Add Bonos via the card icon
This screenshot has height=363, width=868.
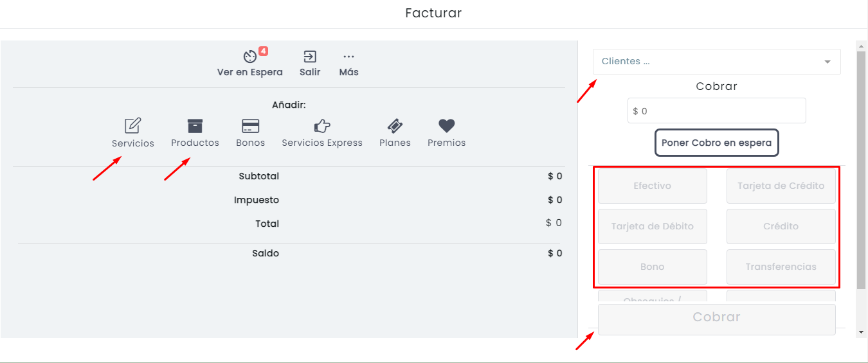tap(250, 125)
